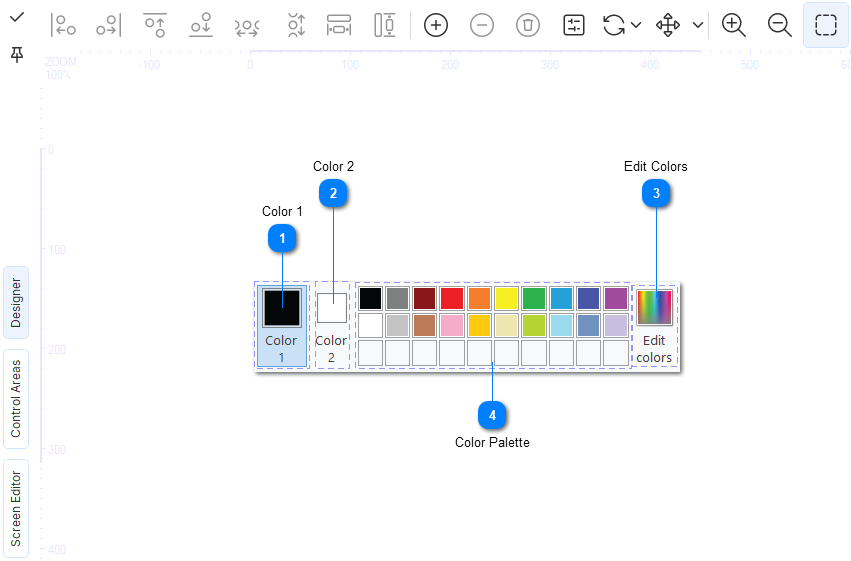Click the zoom in magnifier
The height and width of the screenshot is (561, 851).
pyautogui.click(x=734, y=25)
